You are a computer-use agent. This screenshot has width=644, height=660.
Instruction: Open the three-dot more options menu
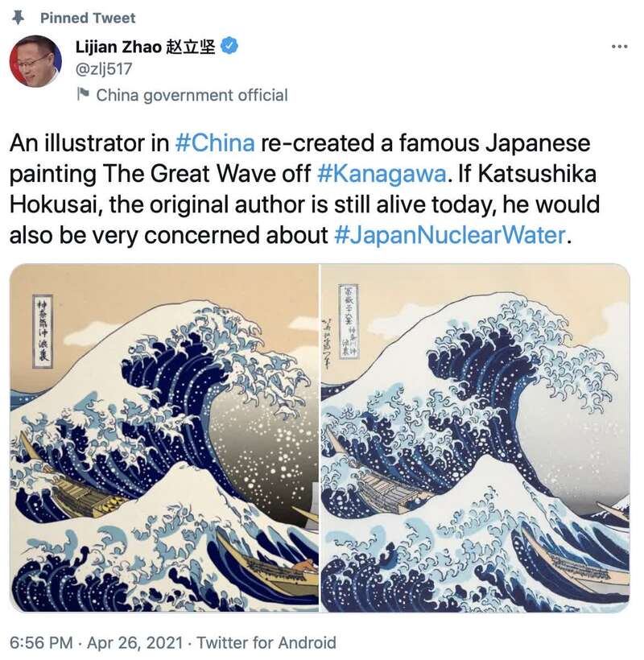point(620,47)
